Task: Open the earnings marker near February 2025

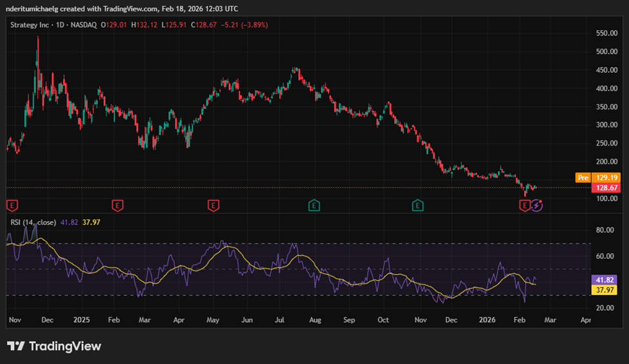Action: coord(117,205)
